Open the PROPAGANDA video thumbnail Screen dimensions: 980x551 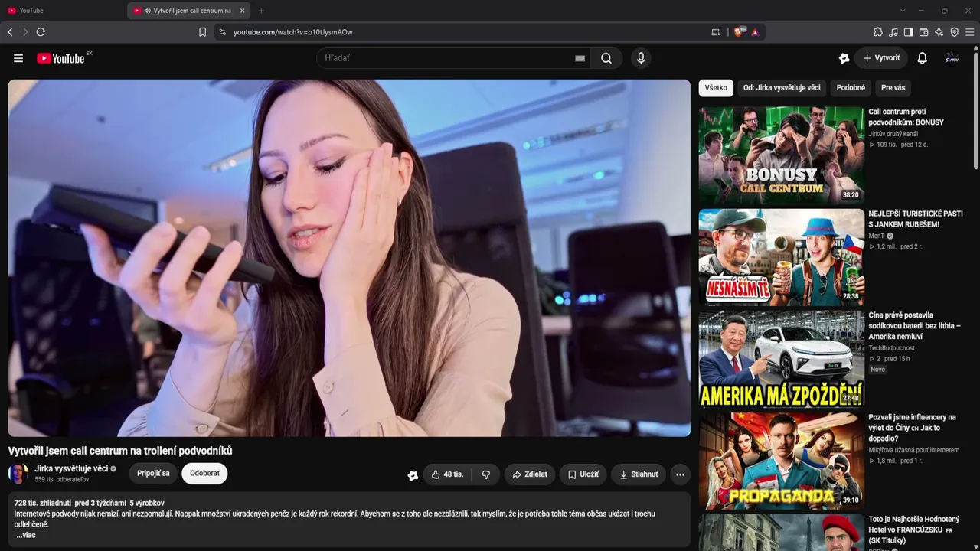(781, 461)
